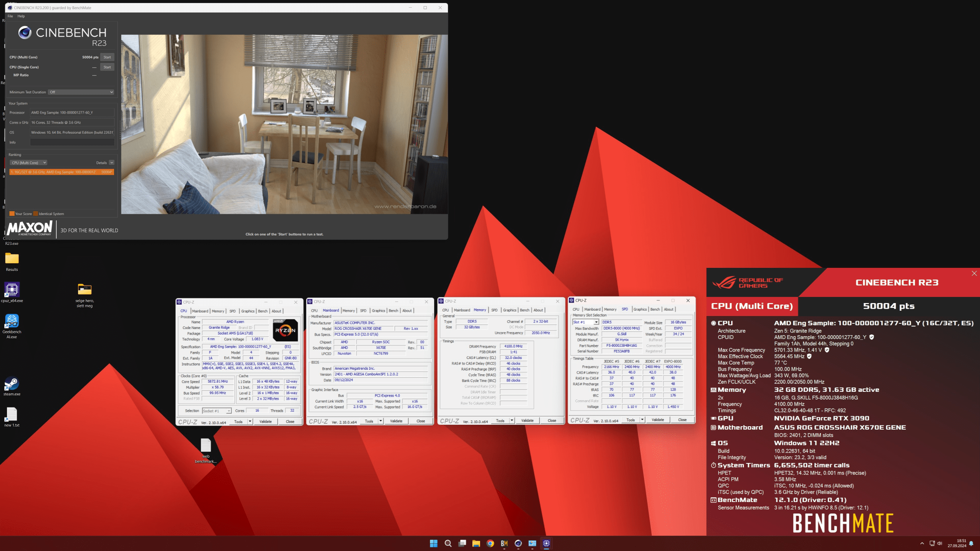Click DRAM Frequency value 4100.0 MHz

tap(513, 346)
